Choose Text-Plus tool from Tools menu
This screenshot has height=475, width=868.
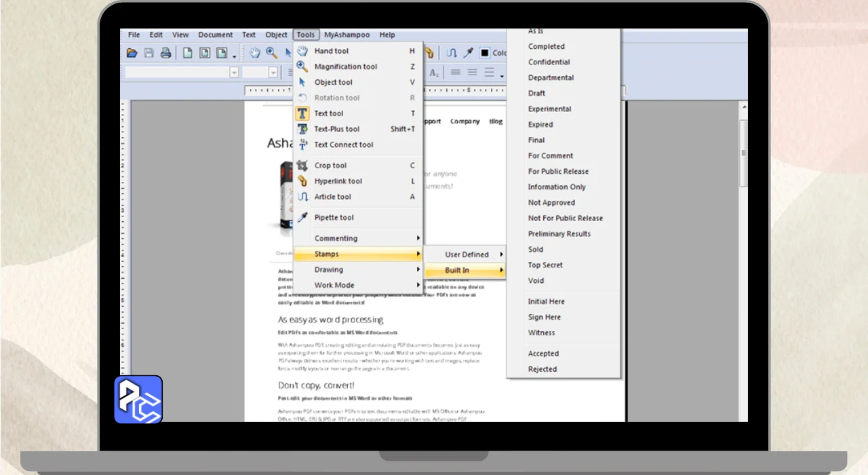(x=337, y=129)
